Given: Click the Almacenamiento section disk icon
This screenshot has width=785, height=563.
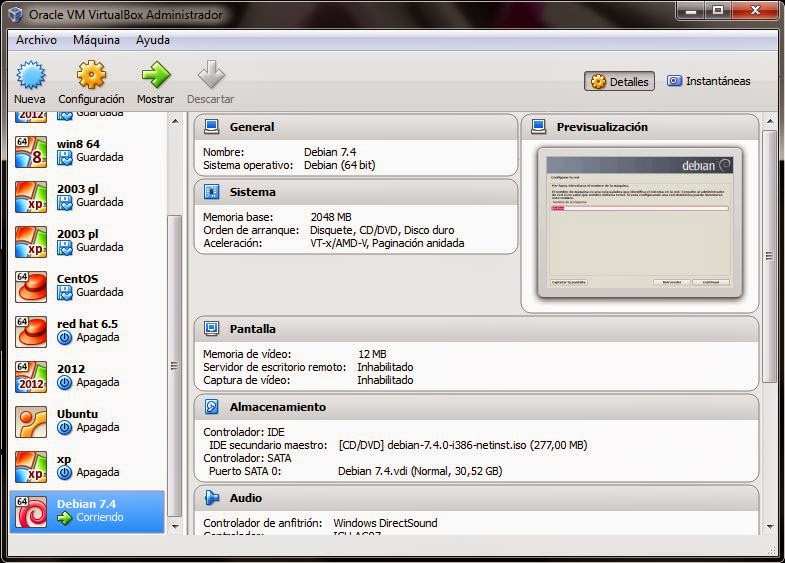Looking at the screenshot, I should (x=211, y=407).
